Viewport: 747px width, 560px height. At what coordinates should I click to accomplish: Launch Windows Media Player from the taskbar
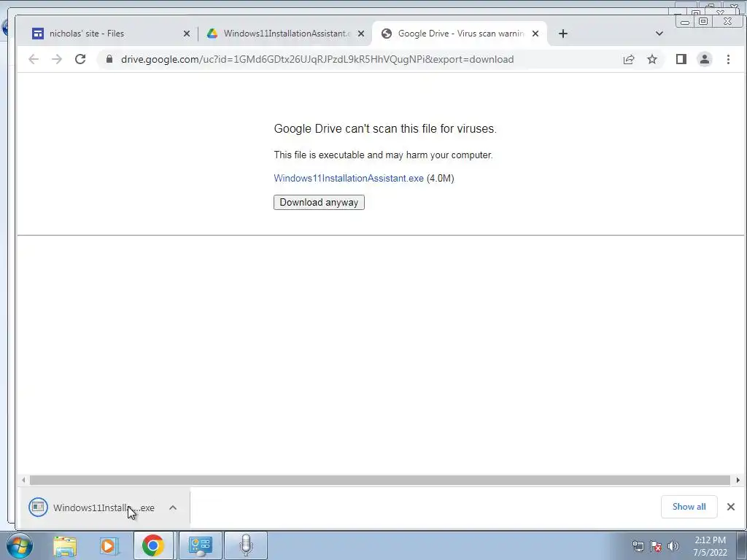click(x=109, y=545)
